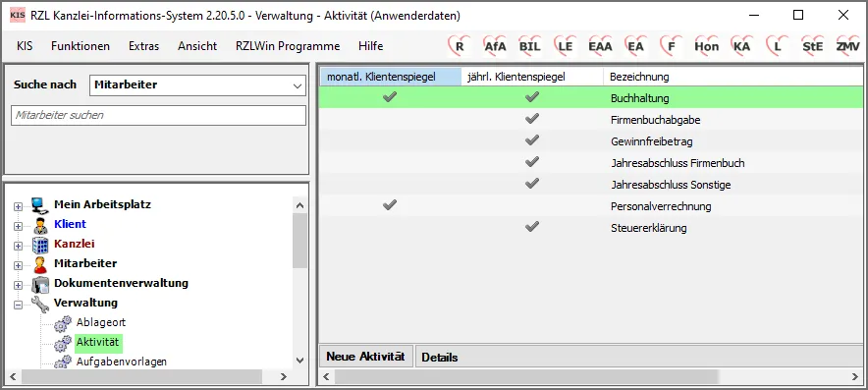The width and height of the screenshot is (868, 390).
Task: Toggle yearly checkmark for Jahresabschluss Sonstige
Action: [532, 184]
